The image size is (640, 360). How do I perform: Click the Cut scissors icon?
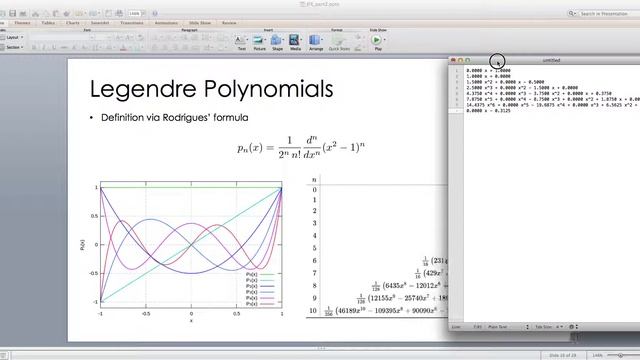pos(35,13)
